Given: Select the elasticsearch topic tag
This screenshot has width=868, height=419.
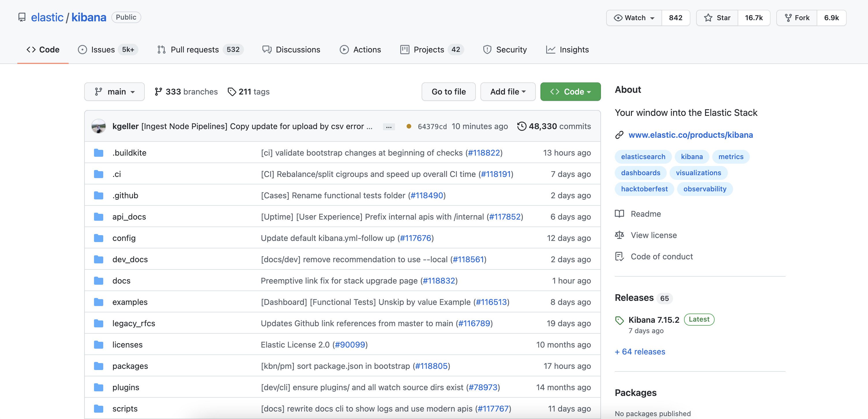Looking at the screenshot, I should (643, 156).
